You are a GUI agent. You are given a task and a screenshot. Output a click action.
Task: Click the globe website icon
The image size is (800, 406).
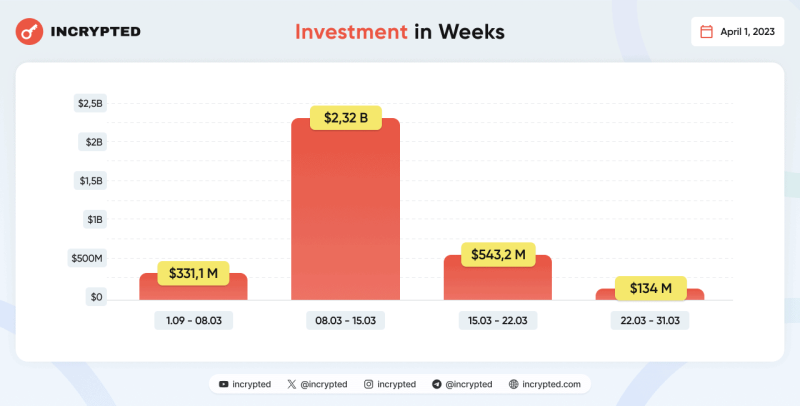pos(513,384)
